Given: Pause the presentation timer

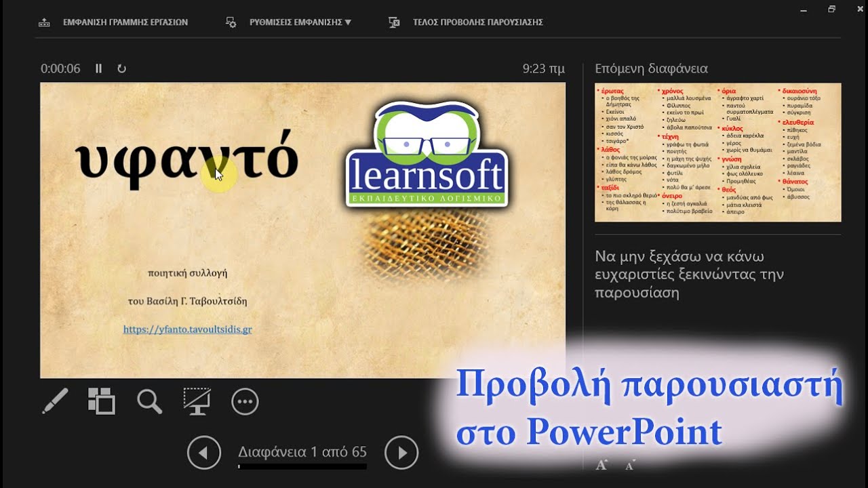Looking at the screenshot, I should [x=98, y=68].
